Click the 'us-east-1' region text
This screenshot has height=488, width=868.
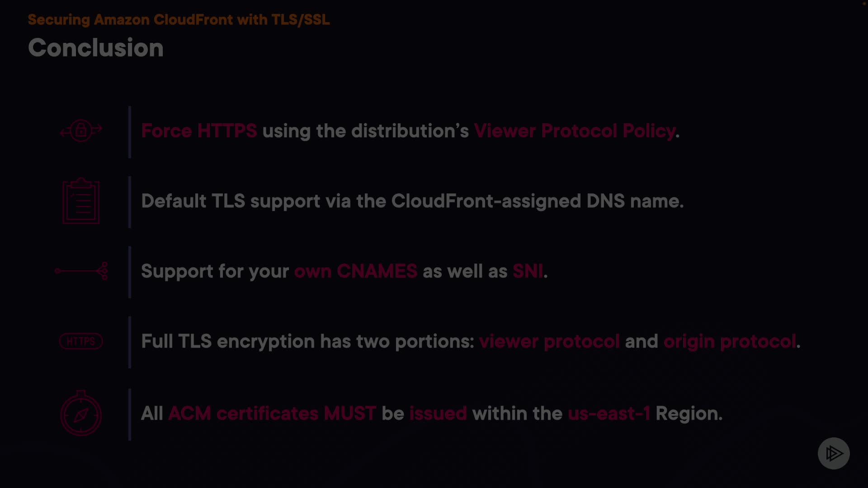click(609, 413)
